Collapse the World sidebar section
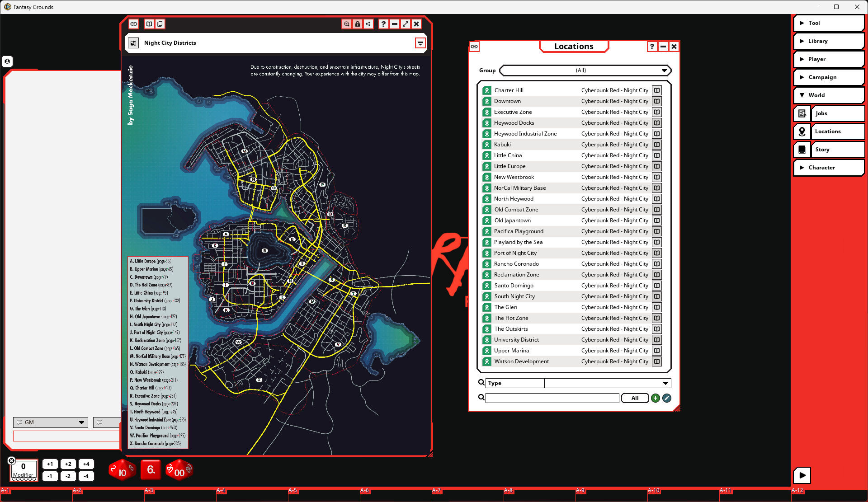This screenshot has width=868, height=502. click(x=829, y=95)
